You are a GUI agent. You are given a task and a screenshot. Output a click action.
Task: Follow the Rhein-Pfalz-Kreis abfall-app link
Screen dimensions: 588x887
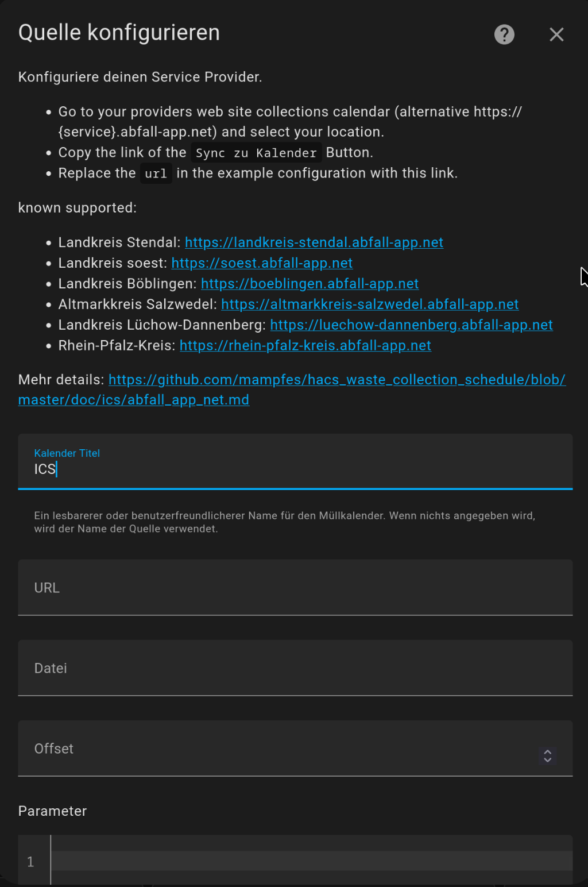tap(305, 346)
